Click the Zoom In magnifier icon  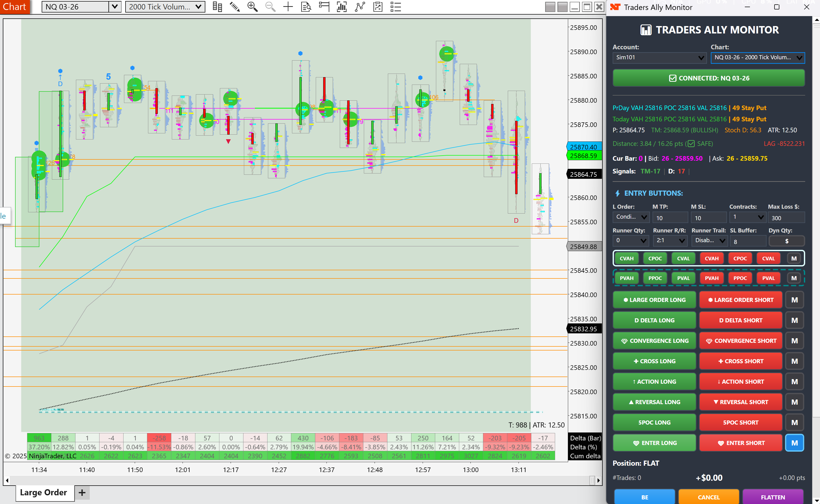[x=252, y=7]
